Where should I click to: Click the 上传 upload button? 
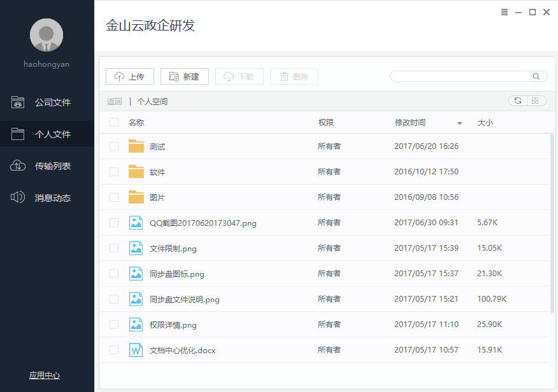click(x=130, y=76)
